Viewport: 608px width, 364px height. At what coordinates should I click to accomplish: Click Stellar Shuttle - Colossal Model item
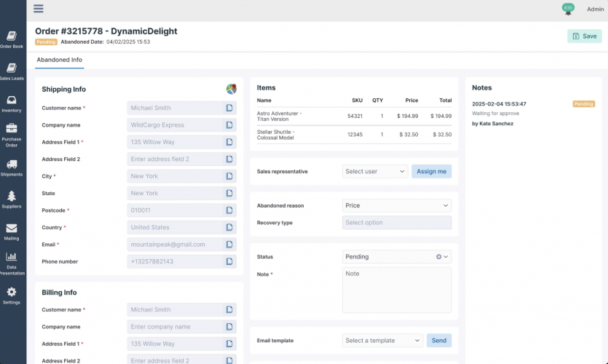coord(276,135)
